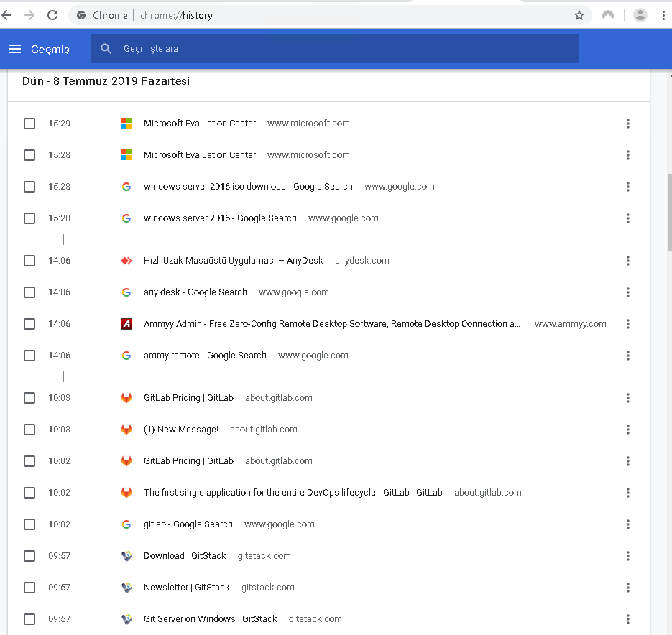
Task: Open 'Git Server on Windows | GitStack' link
Action: tap(211, 619)
